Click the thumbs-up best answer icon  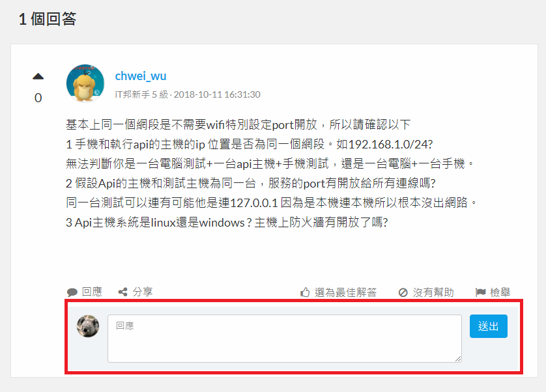[305, 292]
